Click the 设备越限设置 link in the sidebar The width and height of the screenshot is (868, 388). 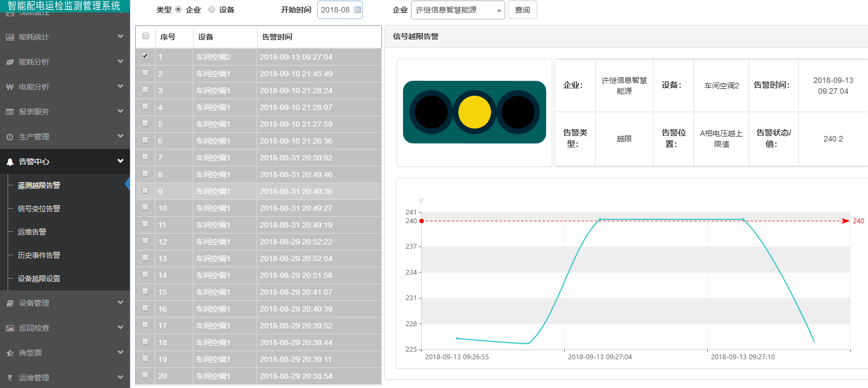39,279
